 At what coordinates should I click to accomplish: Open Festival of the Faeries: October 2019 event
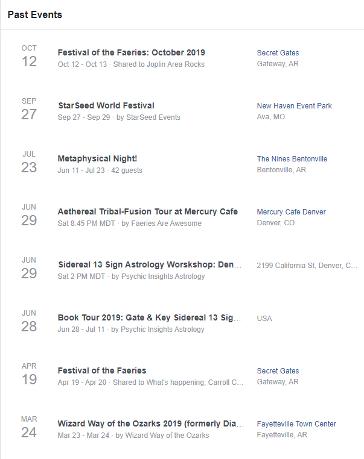pos(131,52)
